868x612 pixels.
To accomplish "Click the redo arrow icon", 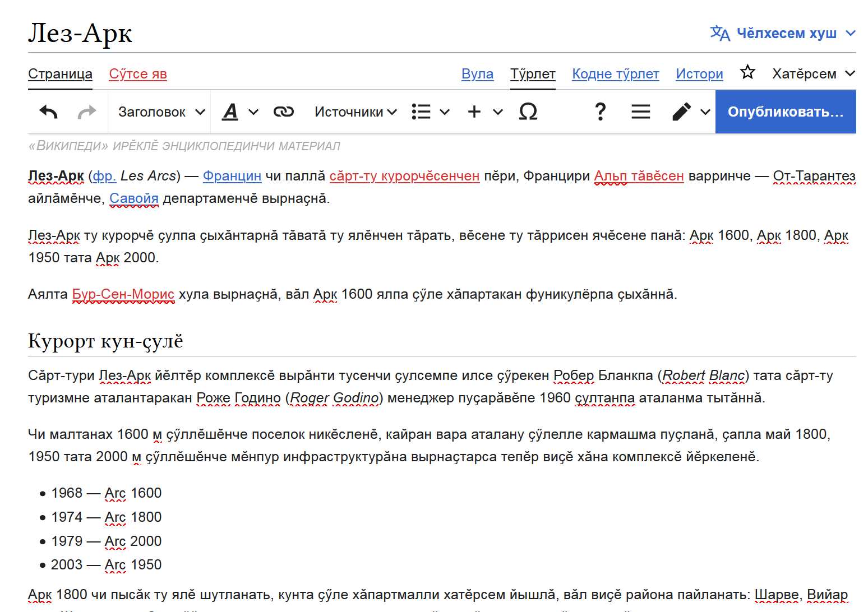I will (x=86, y=112).
